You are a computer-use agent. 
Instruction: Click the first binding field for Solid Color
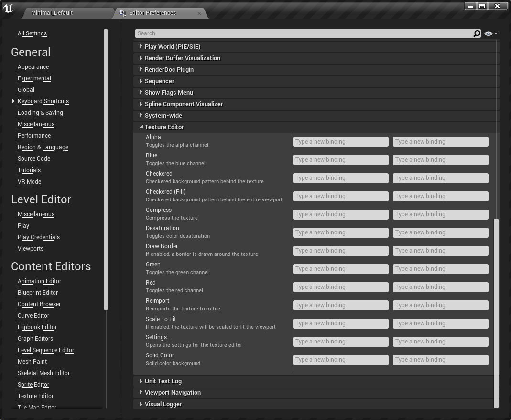pyautogui.click(x=340, y=360)
